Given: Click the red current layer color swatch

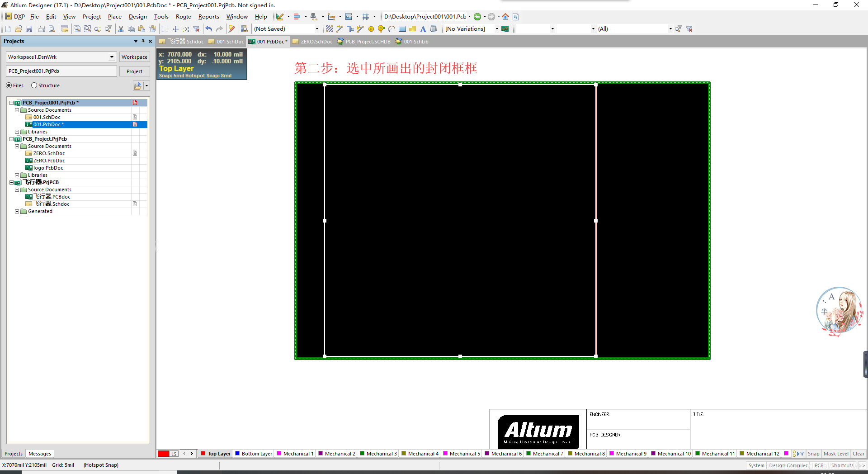Looking at the screenshot, I should (163, 454).
